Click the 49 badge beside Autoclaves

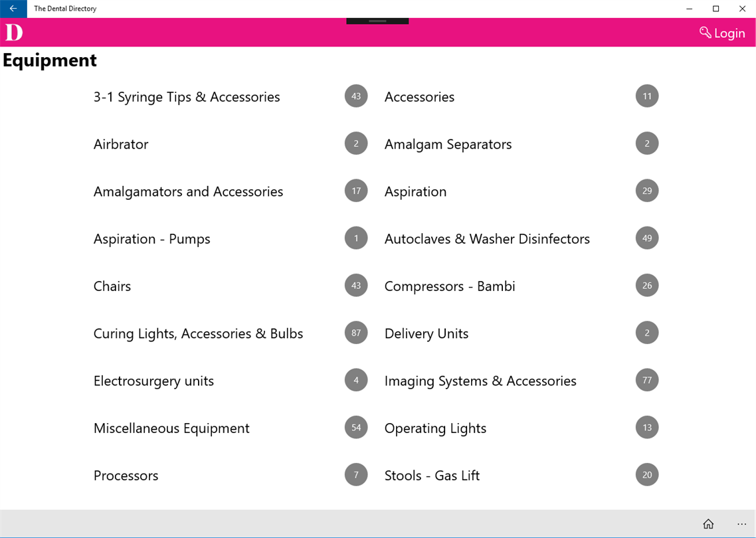tap(647, 238)
